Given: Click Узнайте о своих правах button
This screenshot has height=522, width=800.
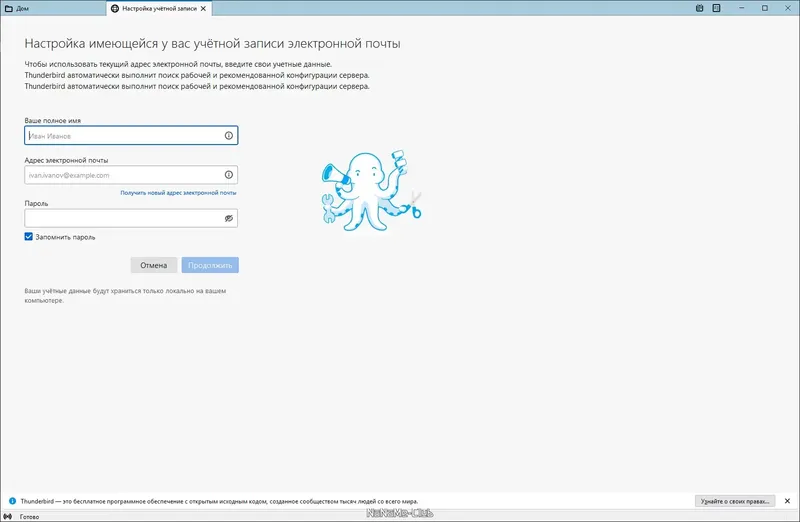Looking at the screenshot, I should tap(735, 501).
